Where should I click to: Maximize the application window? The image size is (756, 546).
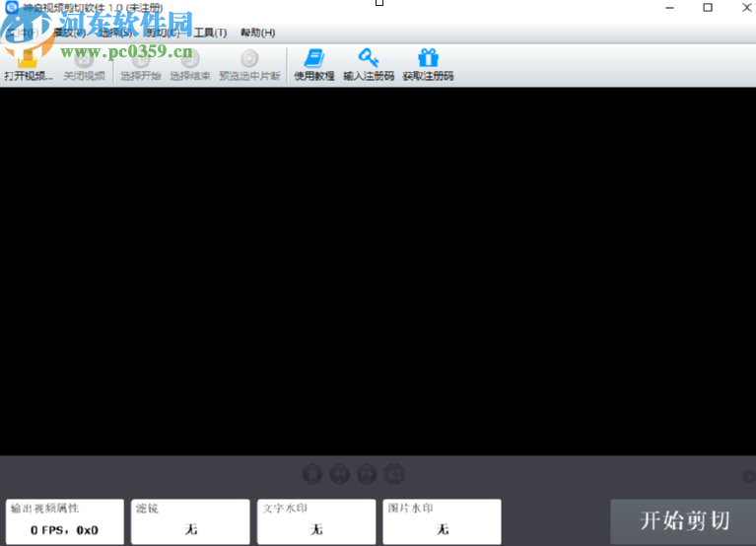(x=708, y=8)
